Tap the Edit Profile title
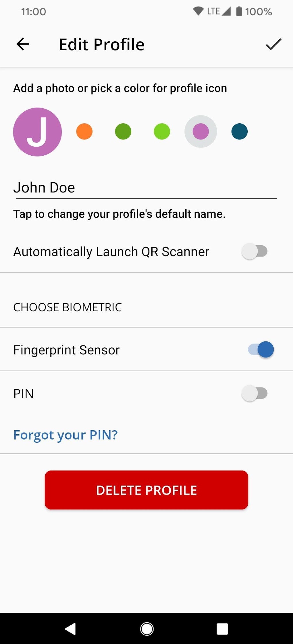Screen dimensions: 293x644 point(102,45)
